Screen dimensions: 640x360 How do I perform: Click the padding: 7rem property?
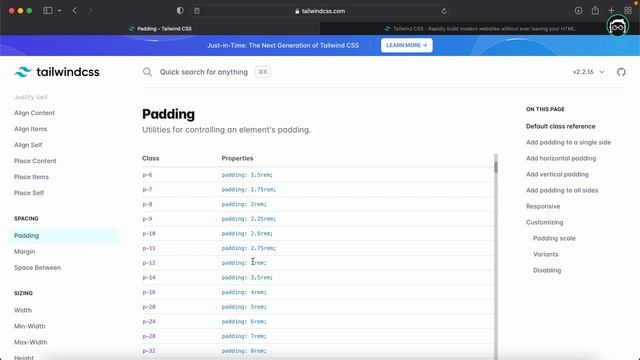244,336
